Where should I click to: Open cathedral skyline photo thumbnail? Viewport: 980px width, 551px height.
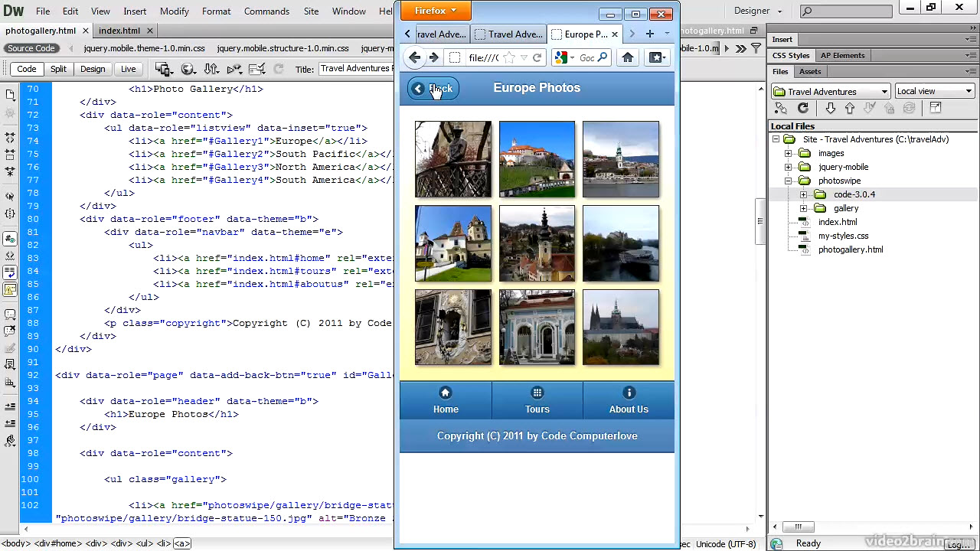[x=621, y=328]
